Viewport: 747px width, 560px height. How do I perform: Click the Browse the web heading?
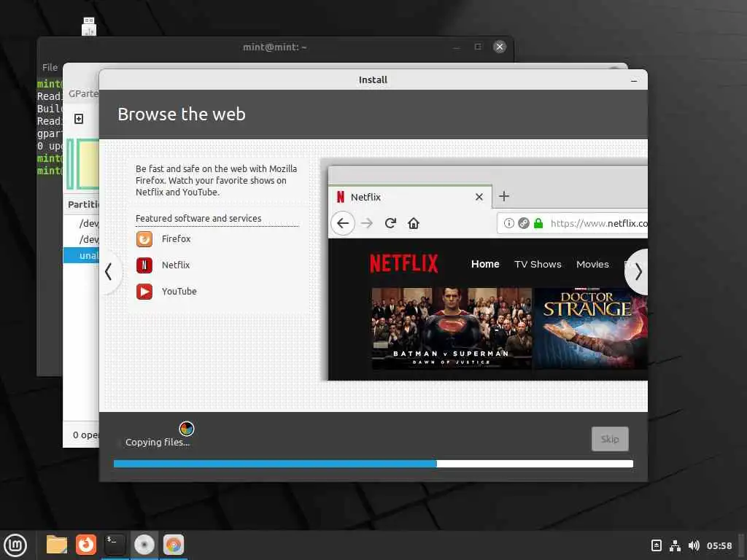pos(182,114)
